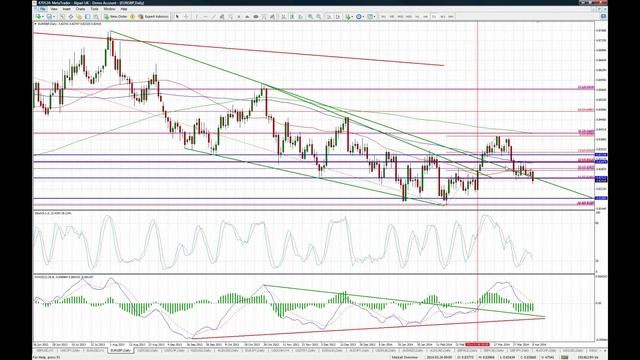
Task: Open the Window menu
Action: click(x=109, y=9)
